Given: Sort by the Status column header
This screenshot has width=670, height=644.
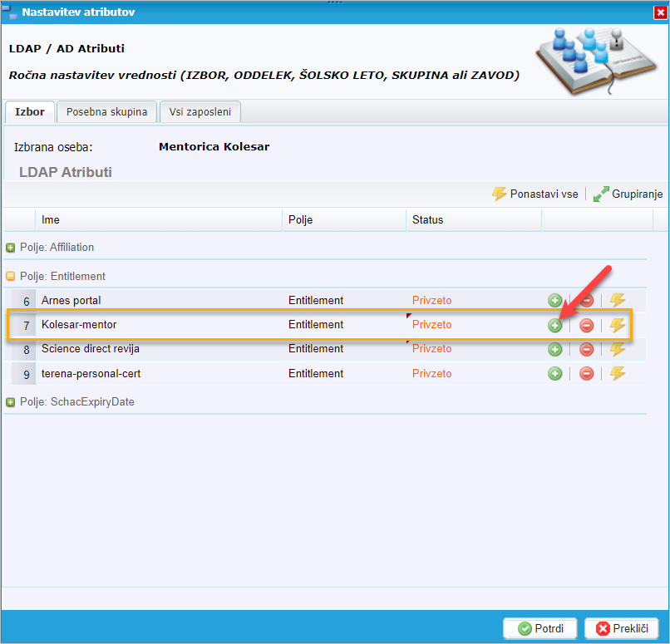Looking at the screenshot, I should coord(474,220).
